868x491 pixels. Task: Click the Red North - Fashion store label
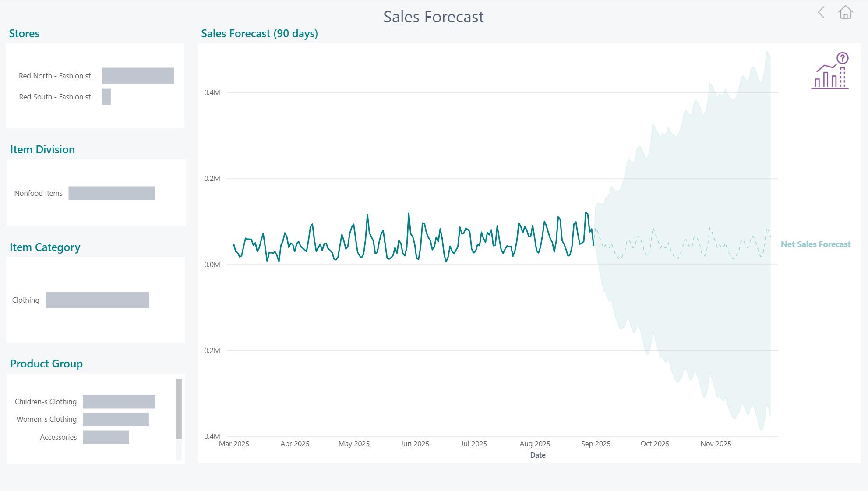click(57, 76)
